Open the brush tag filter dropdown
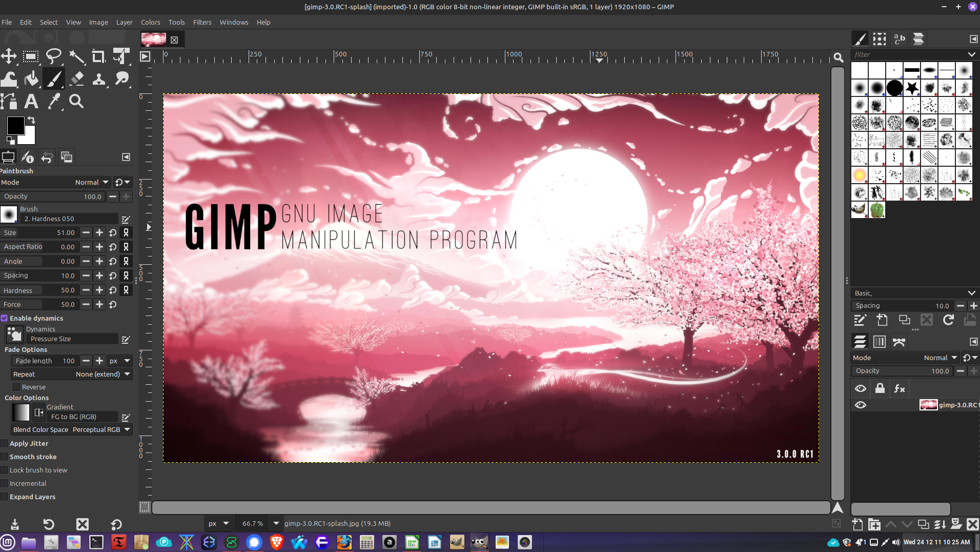This screenshot has width=980, height=552. (971, 54)
